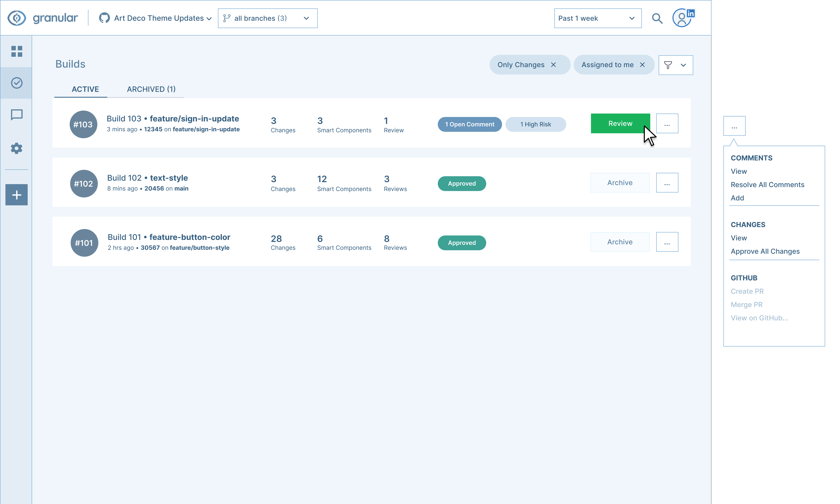Click the 1 Open Comment badge
The image size is (840, 504).
point(469,124)
